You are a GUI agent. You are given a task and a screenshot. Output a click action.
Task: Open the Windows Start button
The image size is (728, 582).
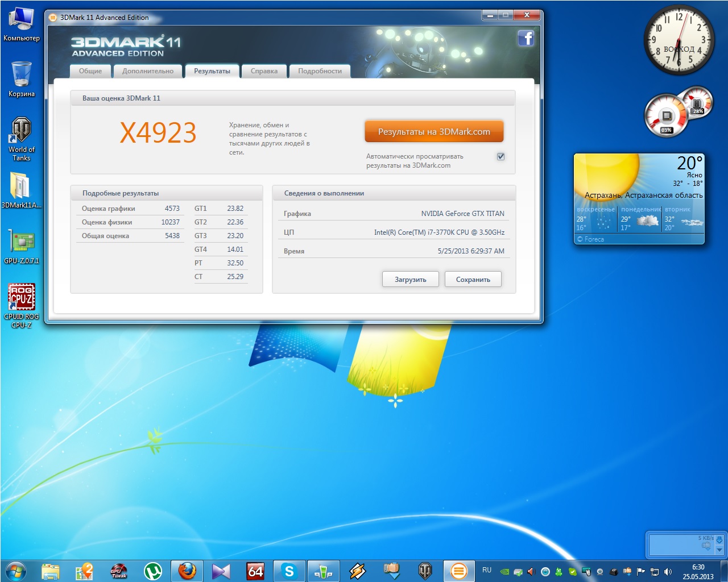coord(15,571)
